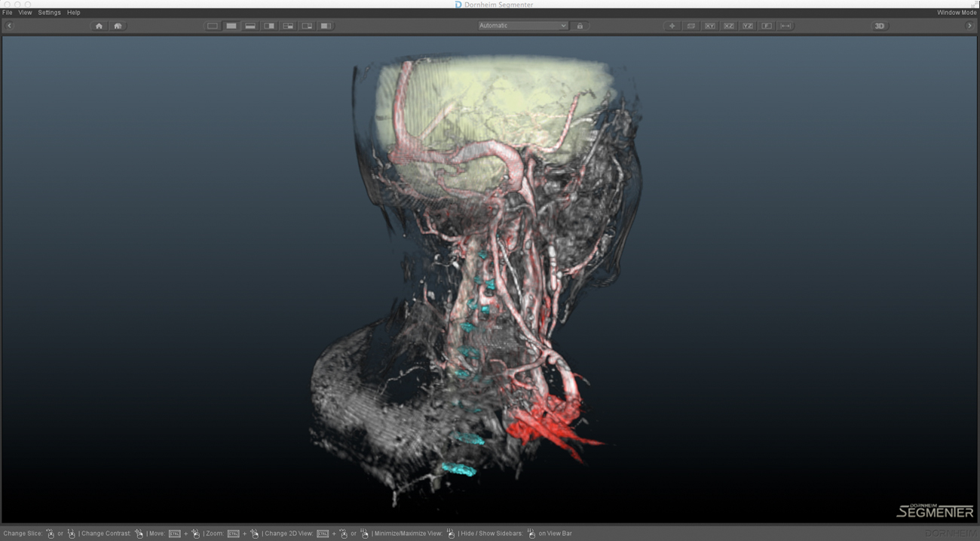Switch to the YZ plane view
Viewport: 980px width, 541px height.
point(748,26)
